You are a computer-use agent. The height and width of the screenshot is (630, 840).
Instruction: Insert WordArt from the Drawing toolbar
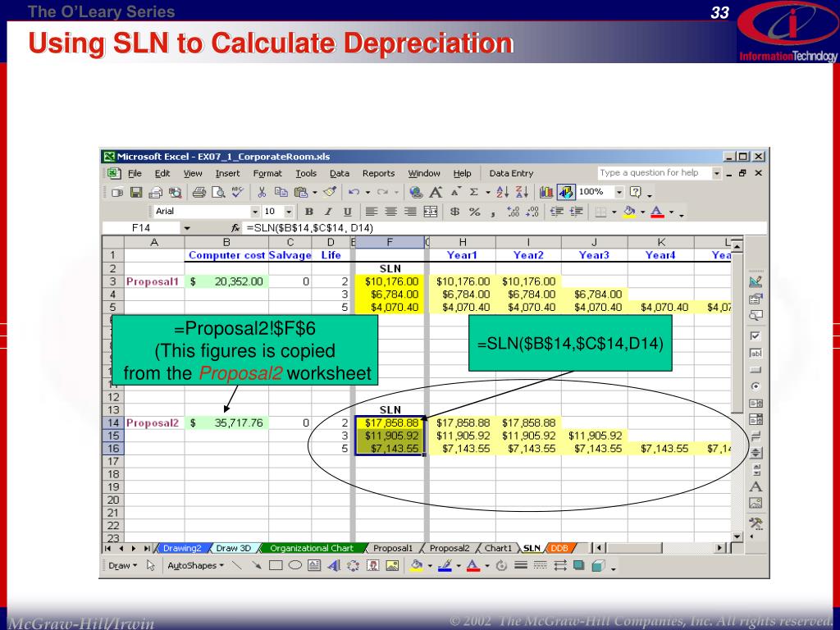pyautogui.click(x=333, y=566)
